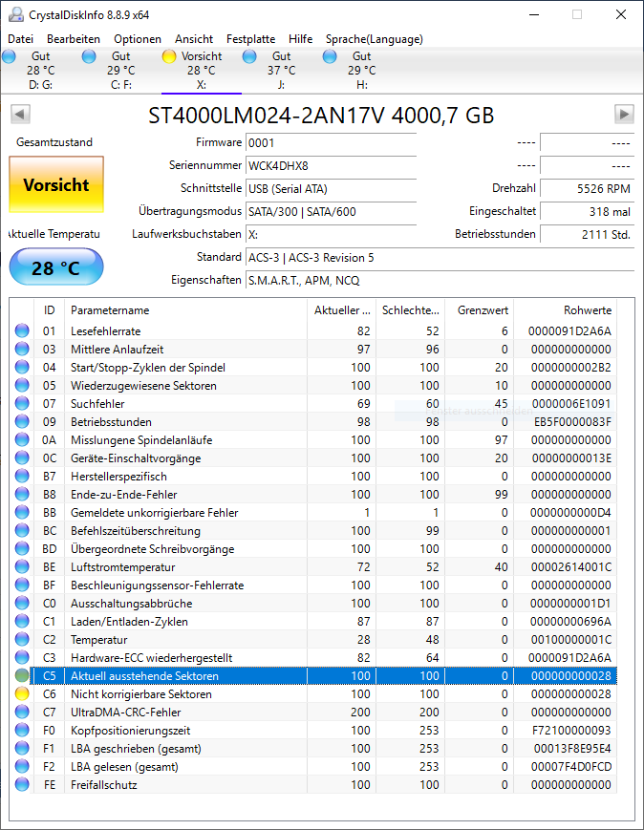Click status icon for Laden/Entladen-Zyklen row
Viewport: 644px width, 830px height.
coord(22,622)
